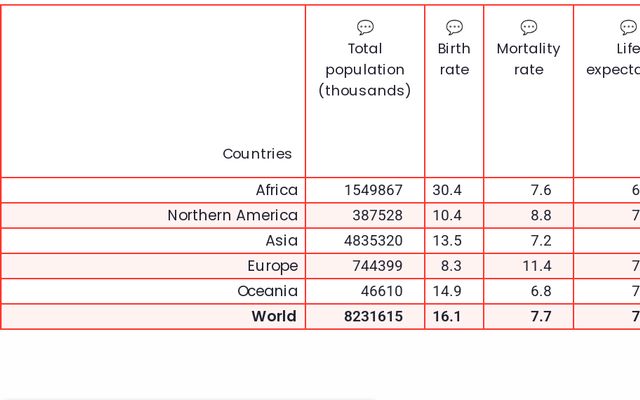This screenshot has height=400, width=640.
Task: Select the Birth rate header text
Action: tap(454, 59)
